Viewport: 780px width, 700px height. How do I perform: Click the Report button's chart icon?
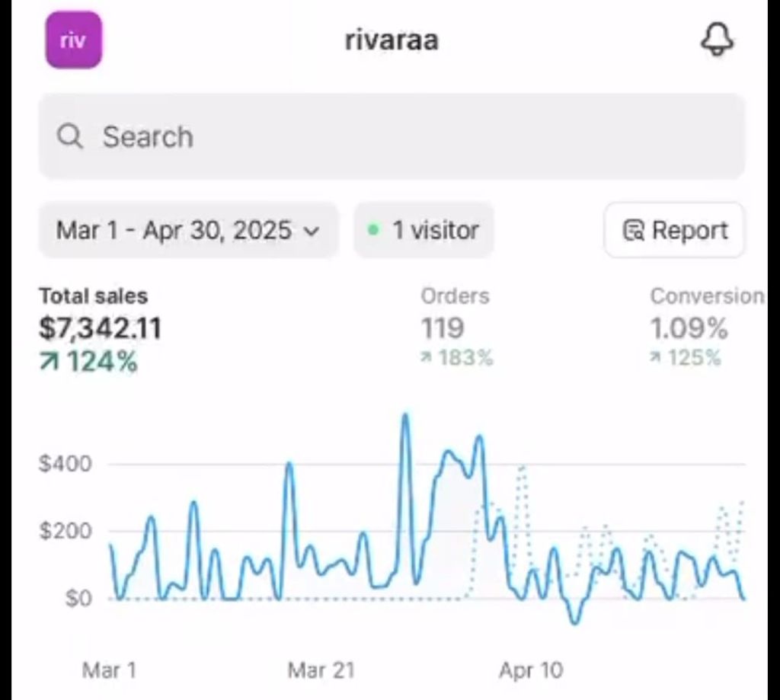coord(634,230)
